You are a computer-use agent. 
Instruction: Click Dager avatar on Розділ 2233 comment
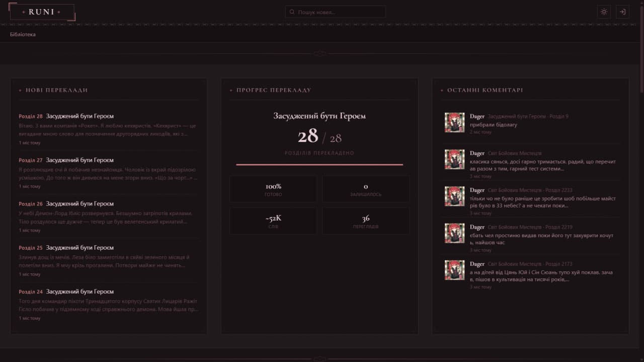pyautogui.click(x=455, y=196)
